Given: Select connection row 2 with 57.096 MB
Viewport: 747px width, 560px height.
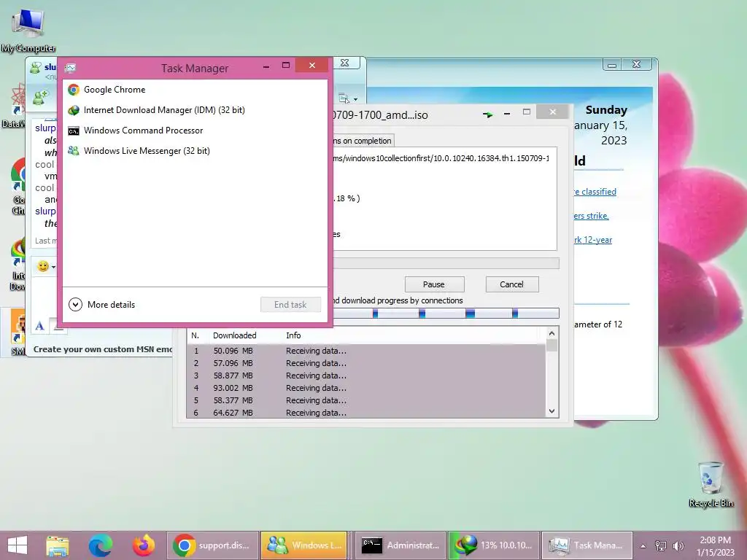Looking at the screenshot, I should coord(366,363).
